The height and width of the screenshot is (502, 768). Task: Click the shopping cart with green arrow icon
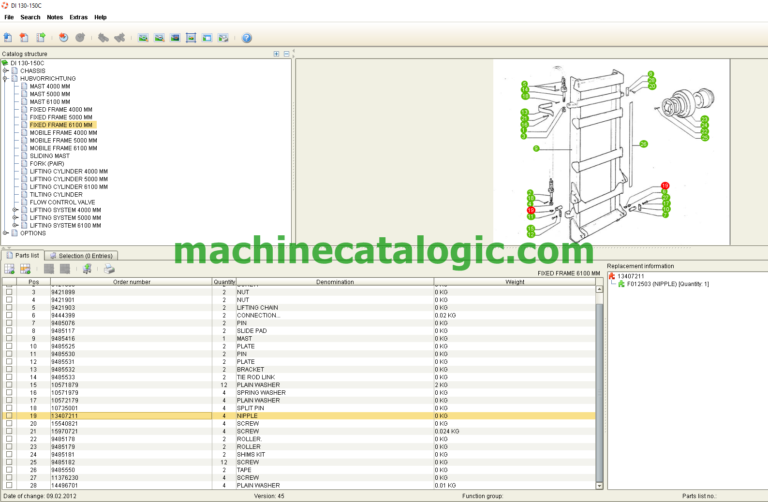coord(87,268)
